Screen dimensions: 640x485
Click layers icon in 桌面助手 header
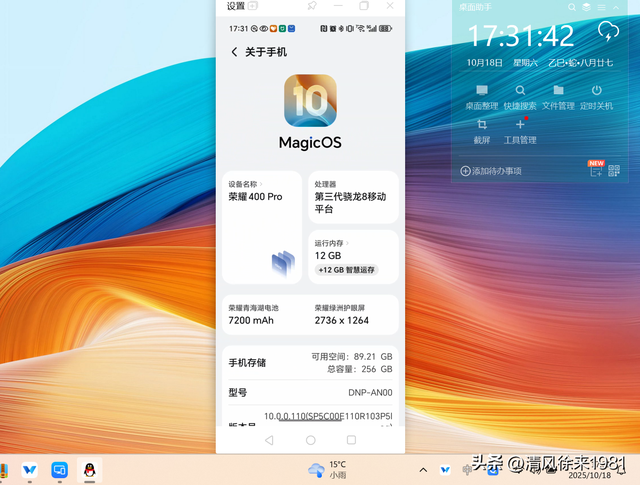586,7
